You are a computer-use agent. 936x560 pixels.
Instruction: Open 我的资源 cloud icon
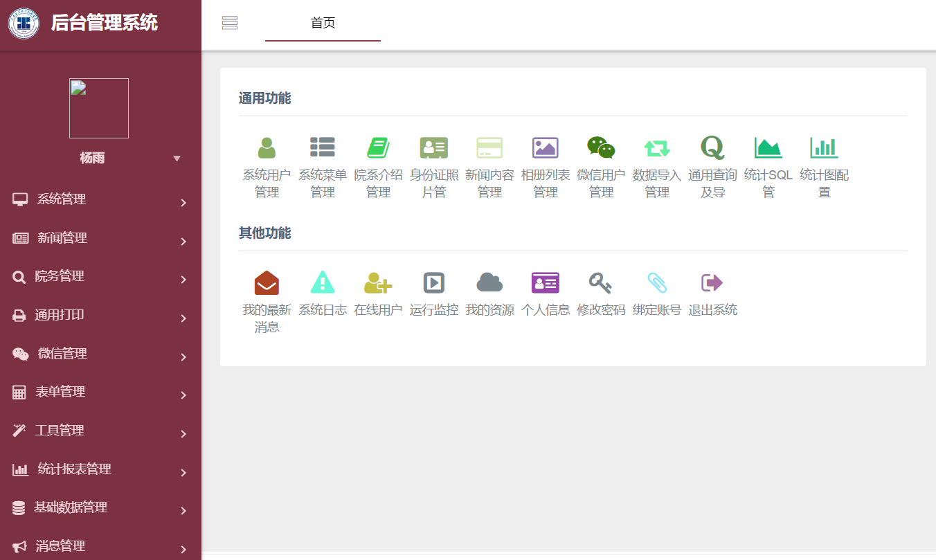click(x=489, y=282)
